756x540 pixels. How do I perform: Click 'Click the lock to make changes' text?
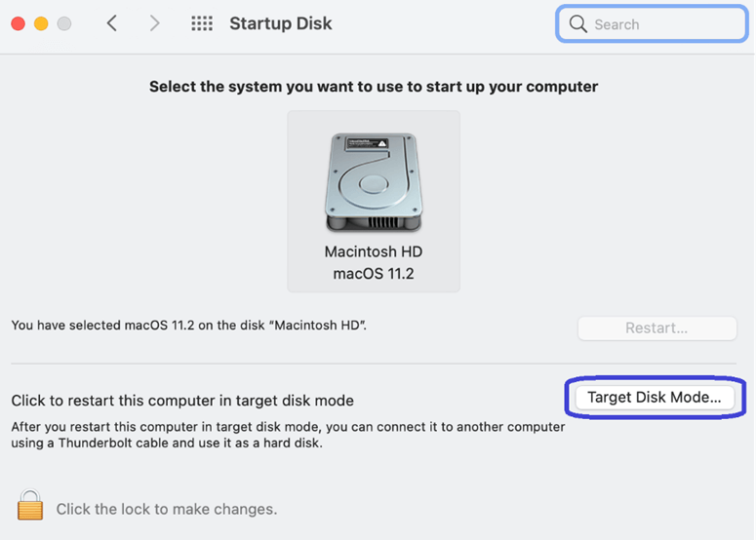[x=167, y=509]
